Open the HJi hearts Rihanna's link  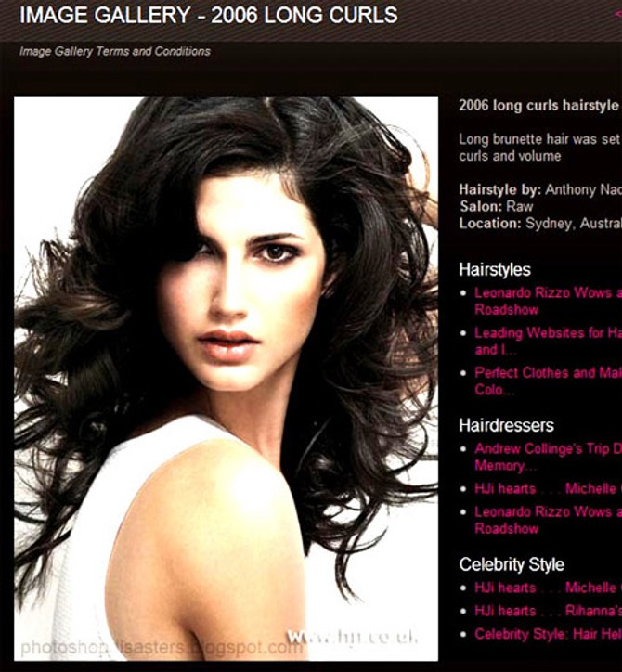tap(549, 611)
